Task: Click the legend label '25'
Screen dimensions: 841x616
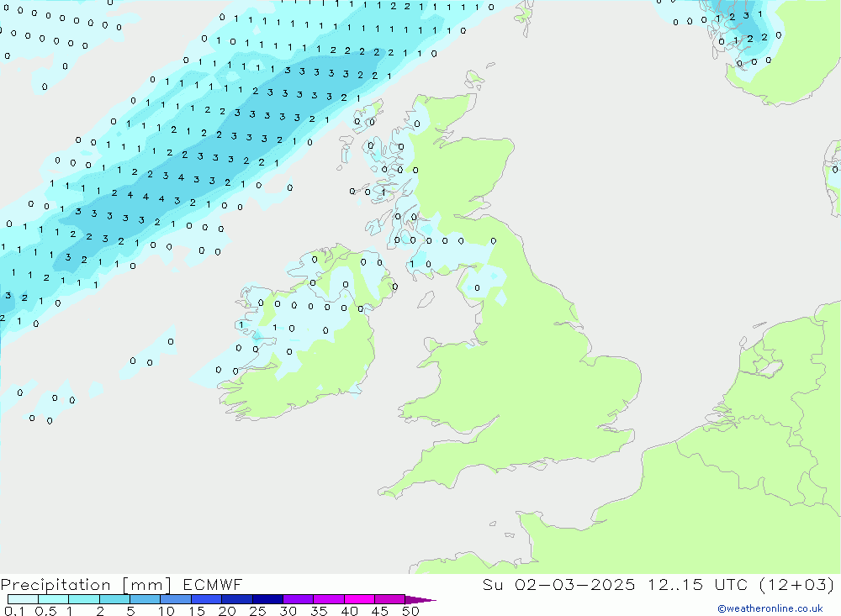Action: point(257,611)
